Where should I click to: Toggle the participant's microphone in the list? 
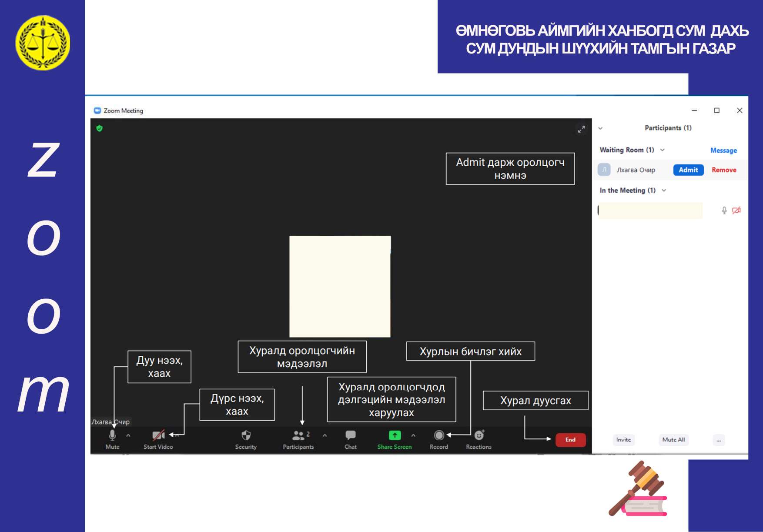tap(724, 211)
